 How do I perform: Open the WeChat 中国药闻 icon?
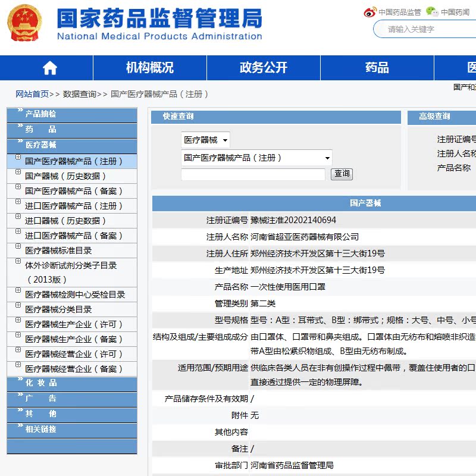click(432, 11)
